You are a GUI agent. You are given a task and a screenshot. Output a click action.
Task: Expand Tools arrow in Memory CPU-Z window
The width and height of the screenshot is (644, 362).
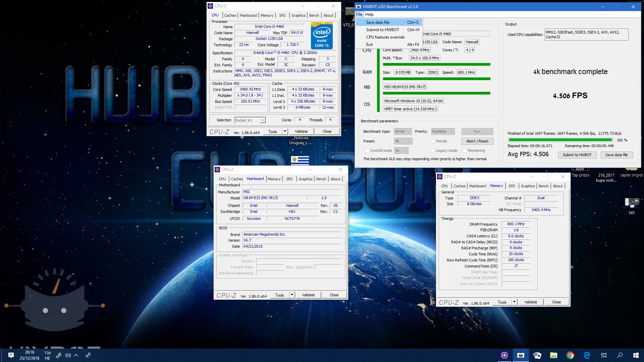click(x=514, y=302)
